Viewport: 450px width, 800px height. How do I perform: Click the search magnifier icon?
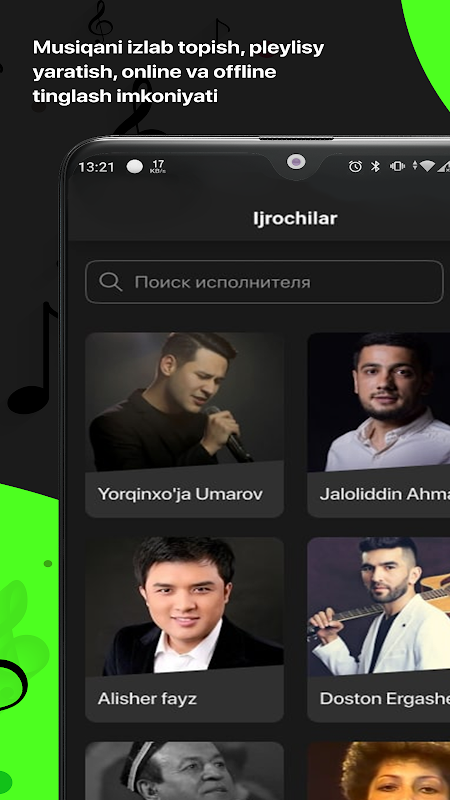tap(110, 282)
